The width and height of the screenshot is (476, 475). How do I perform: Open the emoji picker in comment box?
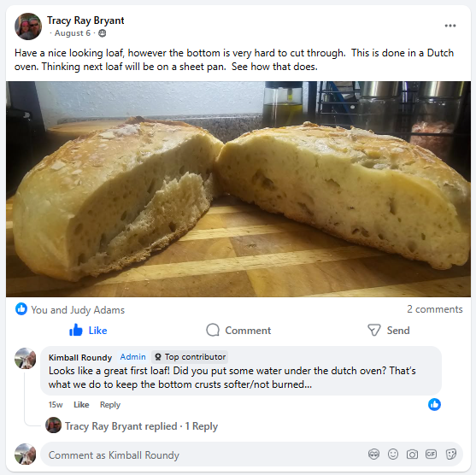click(x=393, y=454)
